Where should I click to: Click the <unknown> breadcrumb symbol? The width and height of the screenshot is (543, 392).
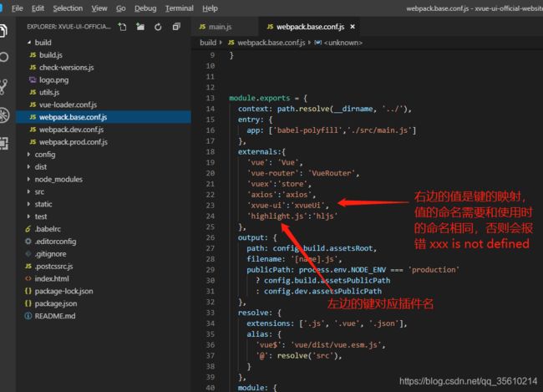pyautogui.click(x=343, y=43)
